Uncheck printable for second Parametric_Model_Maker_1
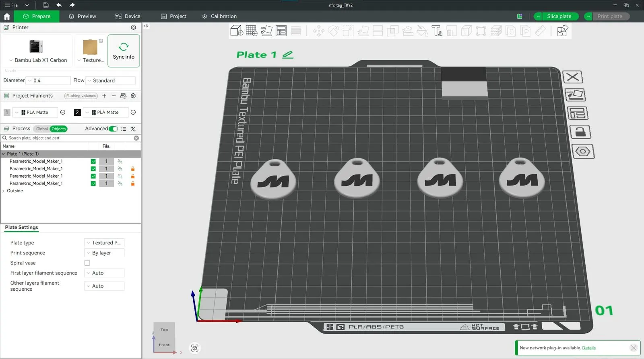Screen dimensions: 644x359 click(x=93, y=169)
